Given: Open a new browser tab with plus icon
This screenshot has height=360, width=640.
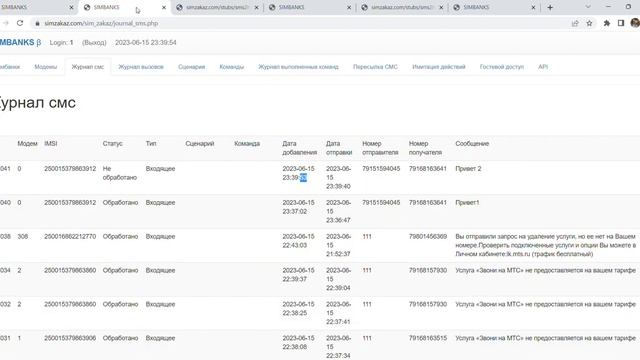Looking at the screenshot, I should [x=550, y=7].
